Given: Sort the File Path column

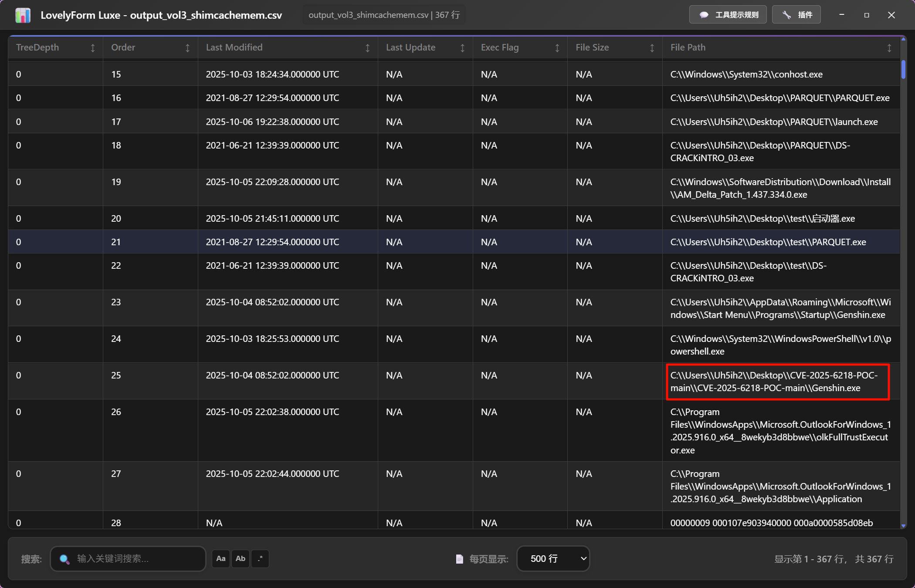Looking at the screenshot, I should click(x=889, y=48).
